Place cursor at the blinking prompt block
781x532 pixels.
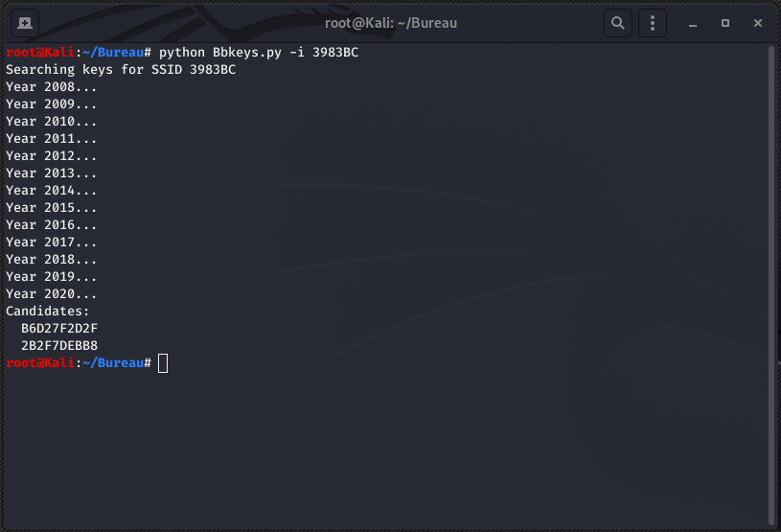163,363
